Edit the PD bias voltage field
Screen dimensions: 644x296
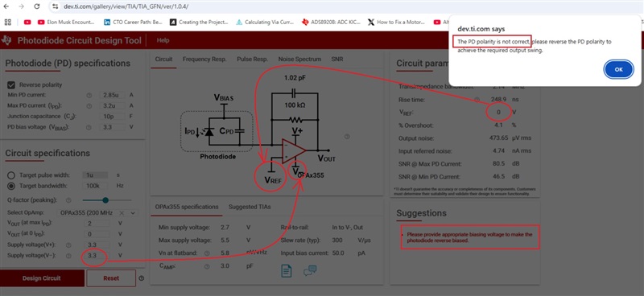[x=112, y=127]
